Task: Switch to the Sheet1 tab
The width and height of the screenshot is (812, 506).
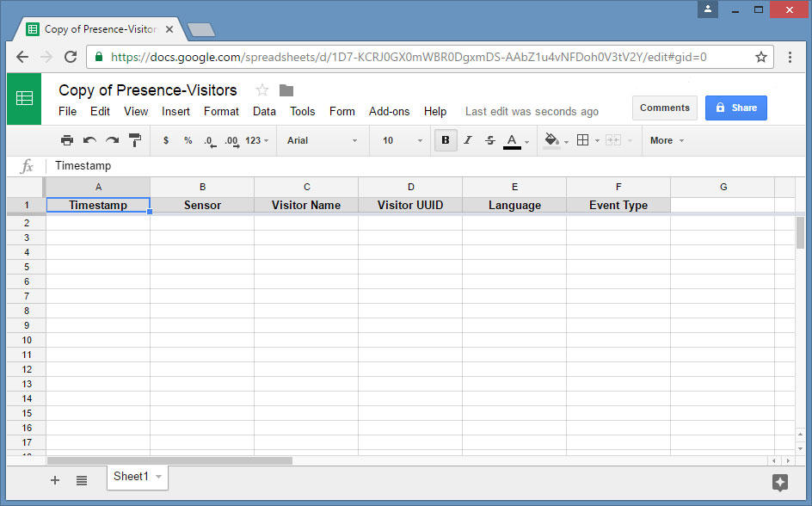Action: tap(131, 477)
